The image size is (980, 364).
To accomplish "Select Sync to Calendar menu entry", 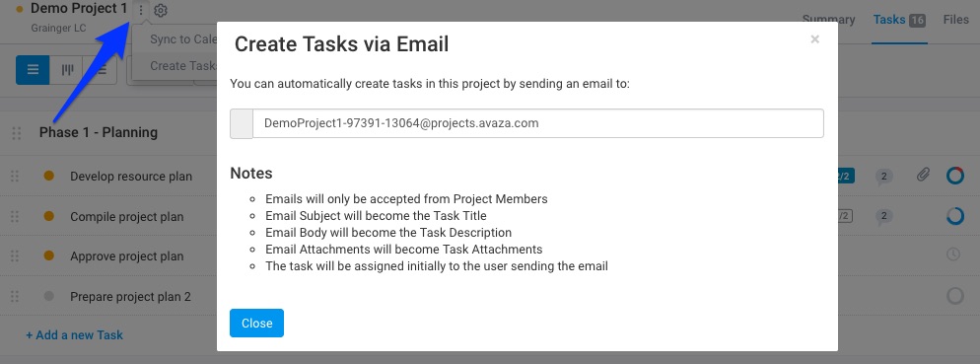I will pos(183,38).
